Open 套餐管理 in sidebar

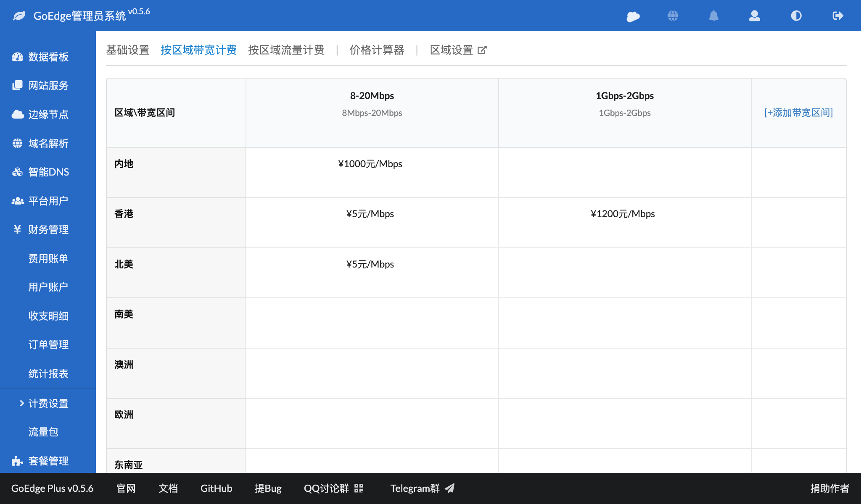[x=48, y=461]
